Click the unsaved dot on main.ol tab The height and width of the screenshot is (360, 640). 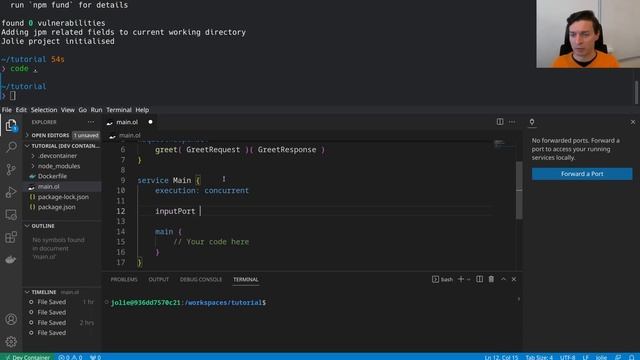coord(150,122)
